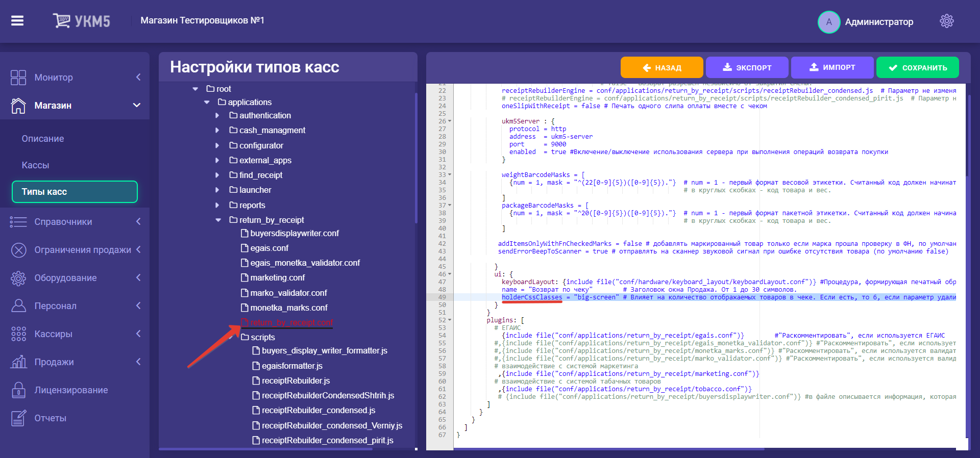Click the Монитор dashboard icon
The image size is (980, 458).
tap(18, 78)
